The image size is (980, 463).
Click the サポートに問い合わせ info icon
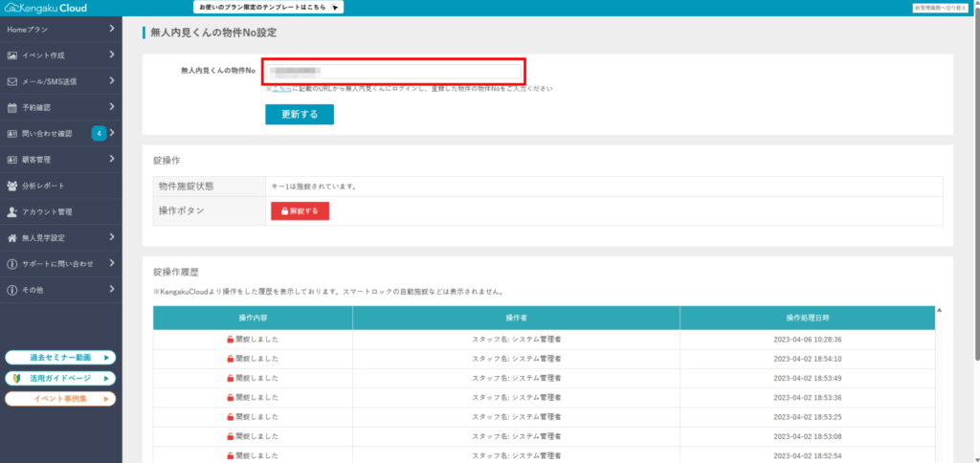(x=11, y=263)
